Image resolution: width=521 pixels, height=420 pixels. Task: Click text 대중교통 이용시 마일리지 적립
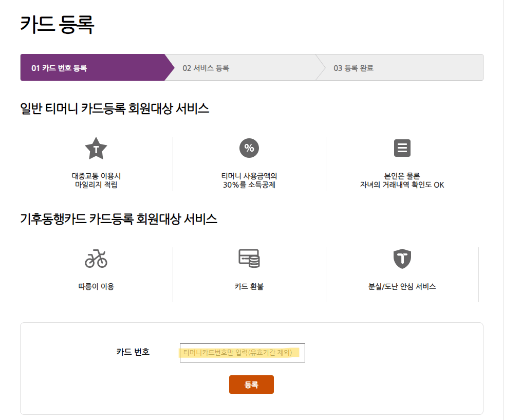(x=96, y=180)
